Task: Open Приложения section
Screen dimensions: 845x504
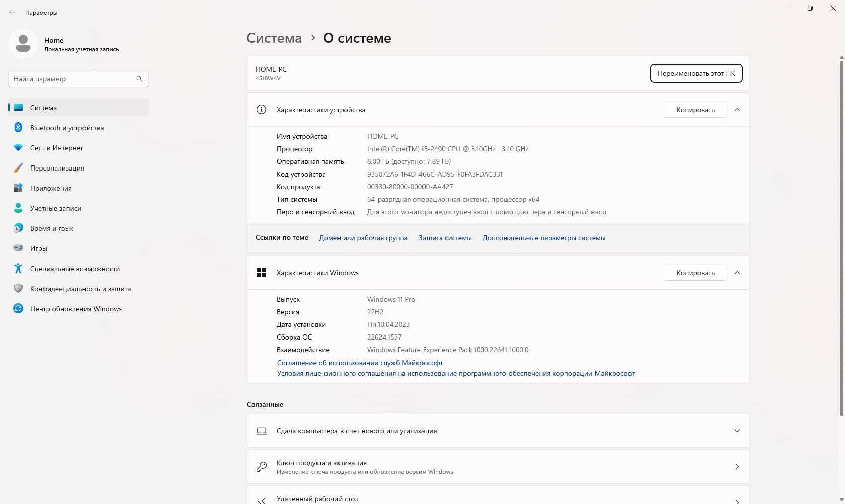Action: pos(78,188)
